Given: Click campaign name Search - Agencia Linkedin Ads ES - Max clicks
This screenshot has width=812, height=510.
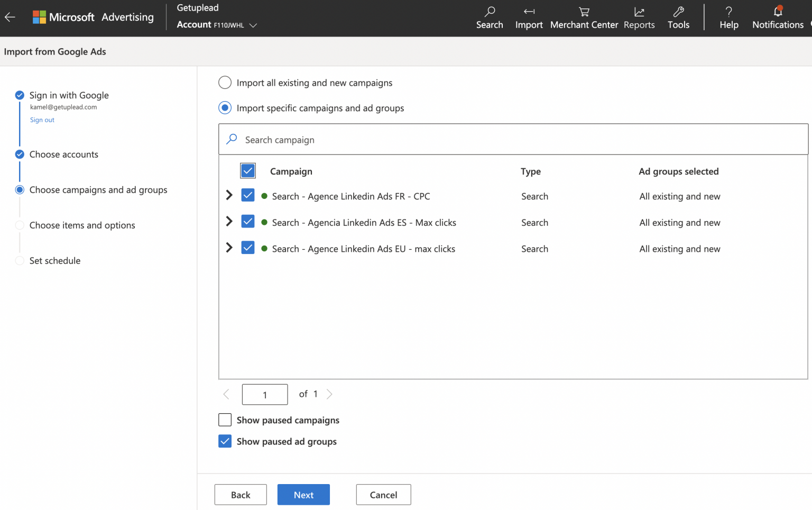Looking at the screenshot, I should 364,223.
